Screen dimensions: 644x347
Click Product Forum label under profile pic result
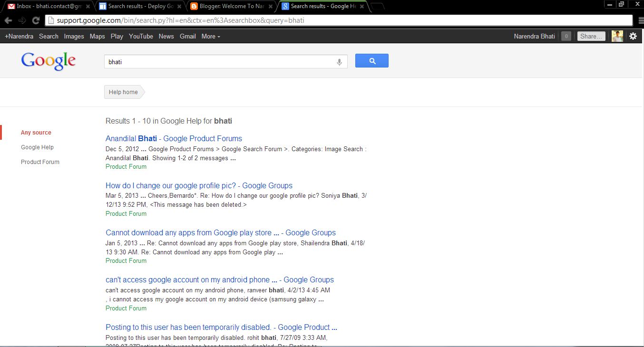(x=126, y=213)
